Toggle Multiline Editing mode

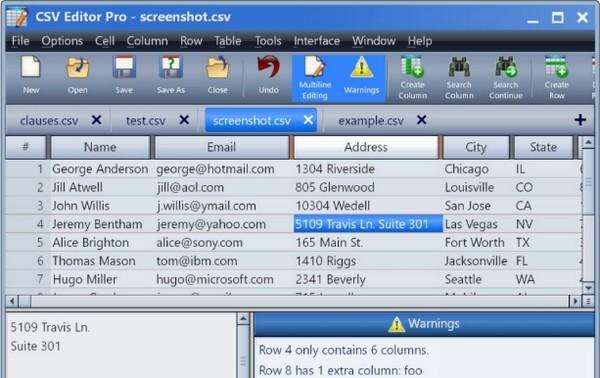click(315, 78)
